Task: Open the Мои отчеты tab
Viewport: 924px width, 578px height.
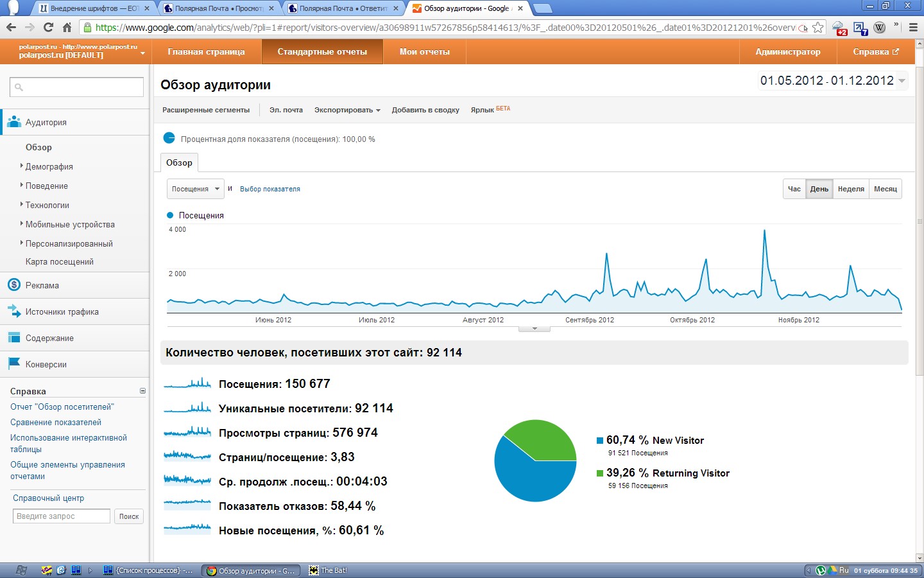Action: [424, 52]
